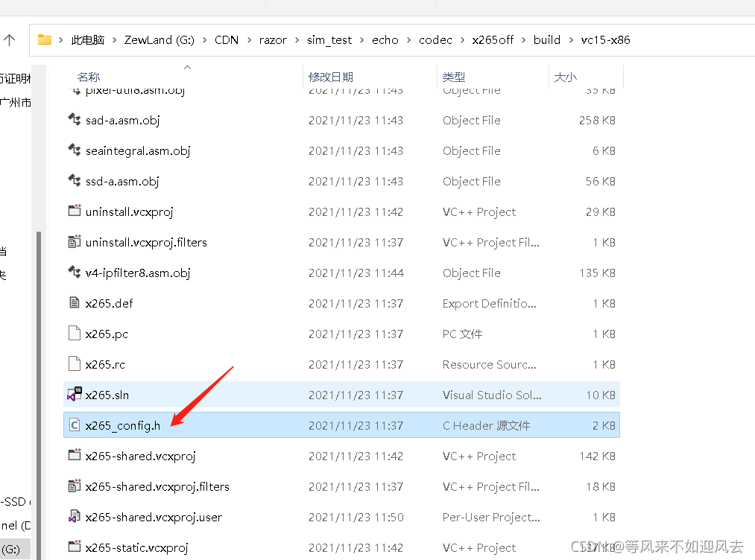
Task: Navigate to 此电脑 in address bar
Action: coord(88,40)
